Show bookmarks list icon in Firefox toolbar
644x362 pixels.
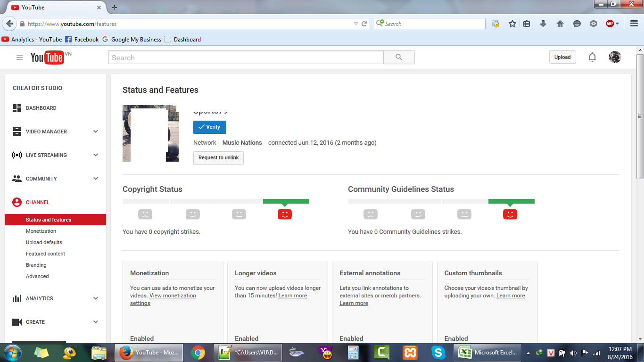527,24
